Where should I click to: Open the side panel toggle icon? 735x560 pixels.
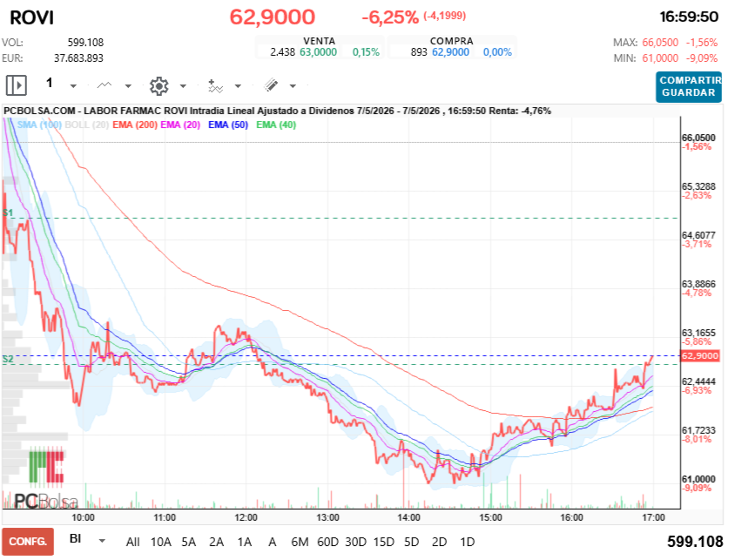point(17,85)
